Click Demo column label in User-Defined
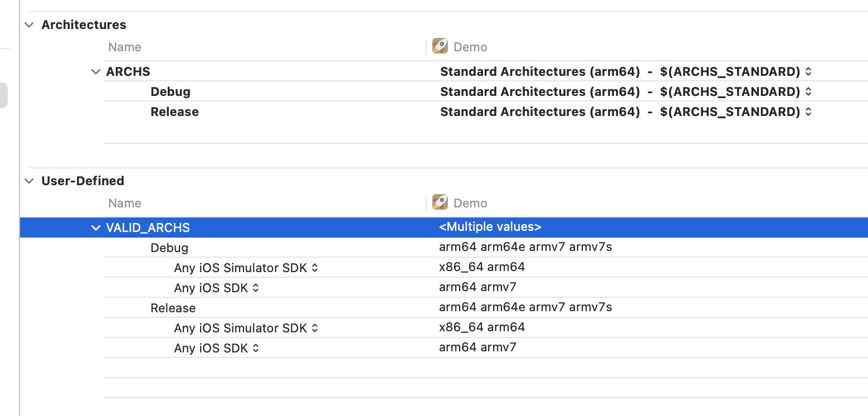The height and width of the screenshot is (416, 868). [x=471, y=204]
